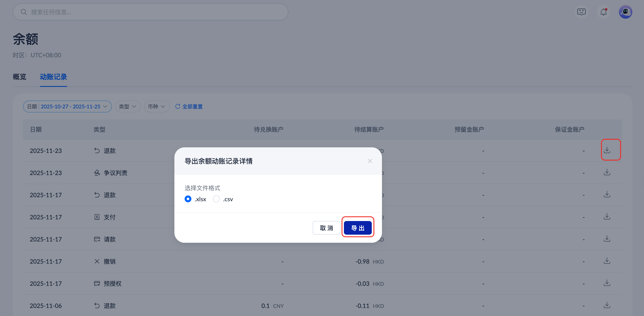Viewport: 644px width, 316px height.
Task: Switch to the 概览 tab
Action: pyautogui.click(x=20, y=77)
